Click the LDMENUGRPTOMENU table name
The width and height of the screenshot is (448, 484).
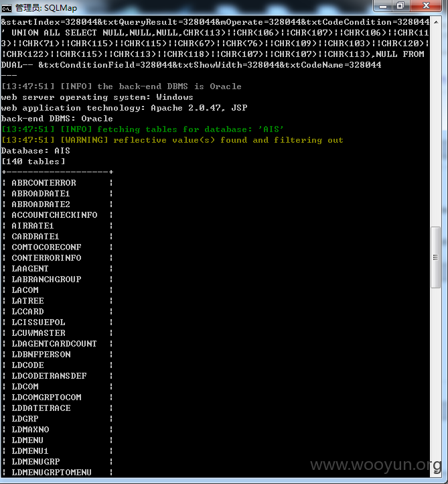point(52,473)
